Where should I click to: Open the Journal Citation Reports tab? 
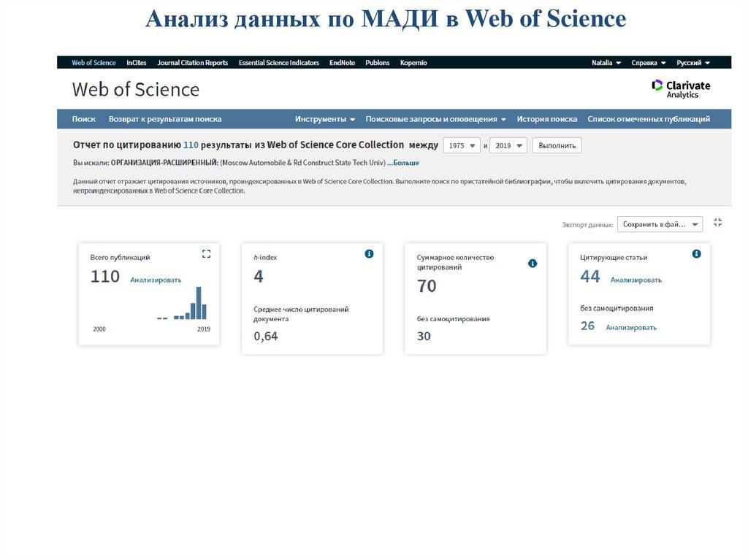click(x=192, y=63)
